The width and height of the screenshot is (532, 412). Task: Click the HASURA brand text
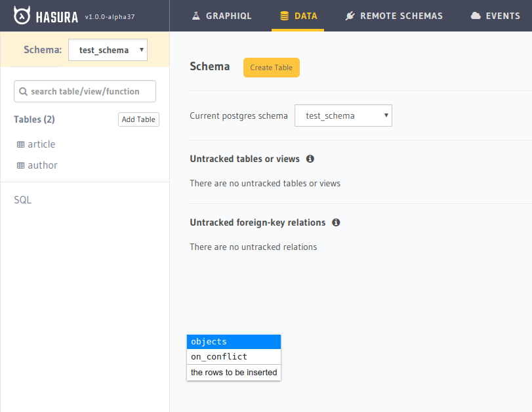click(x=57, y=16)
